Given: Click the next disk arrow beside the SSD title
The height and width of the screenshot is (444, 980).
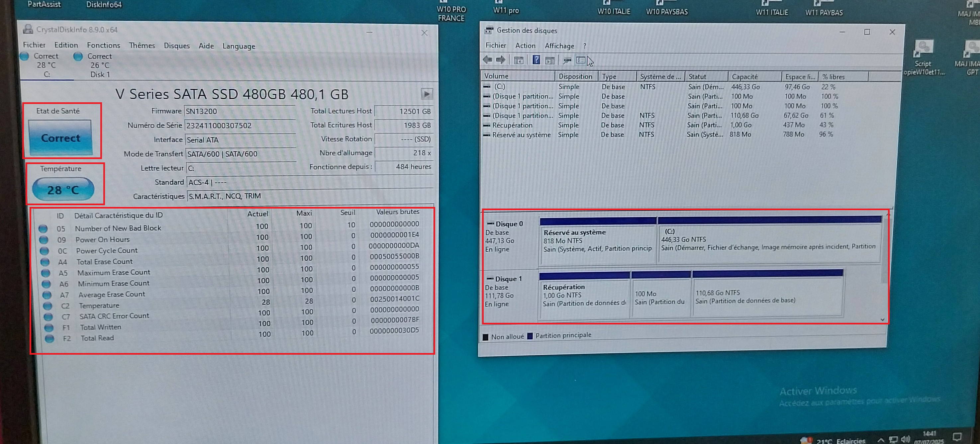Looking at the screenshot, I should (427, 94).
